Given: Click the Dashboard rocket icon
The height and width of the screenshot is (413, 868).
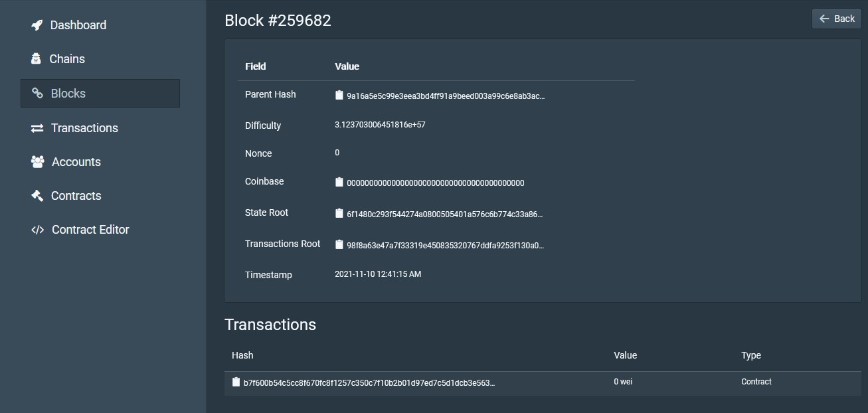Looking at the screenshot, I should point(37,25).
